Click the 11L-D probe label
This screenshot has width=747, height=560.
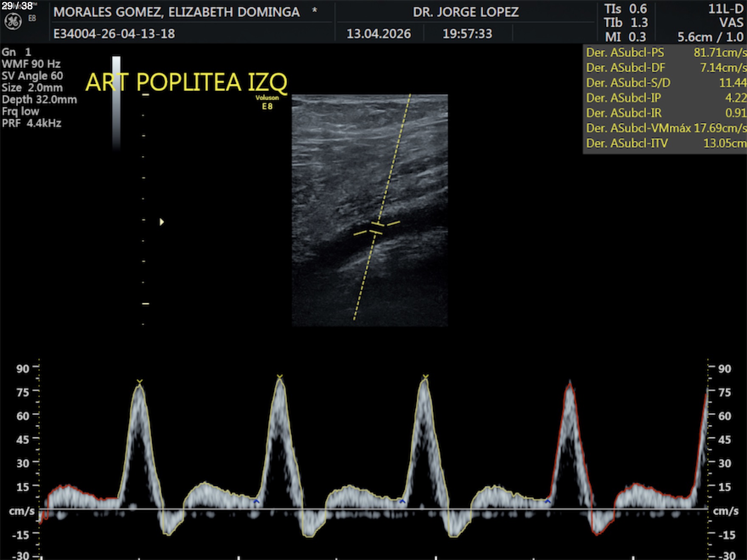pyautogui.click(x=725, y=9)
